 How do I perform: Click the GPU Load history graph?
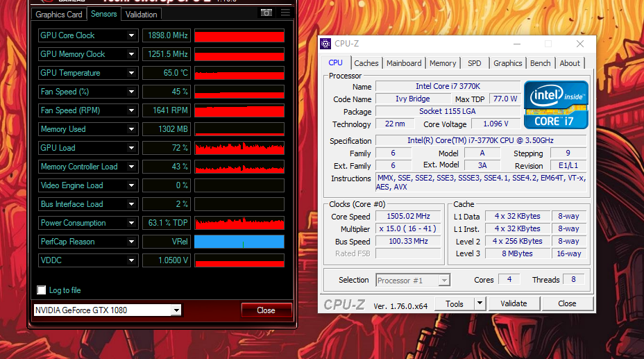point(239,148)
